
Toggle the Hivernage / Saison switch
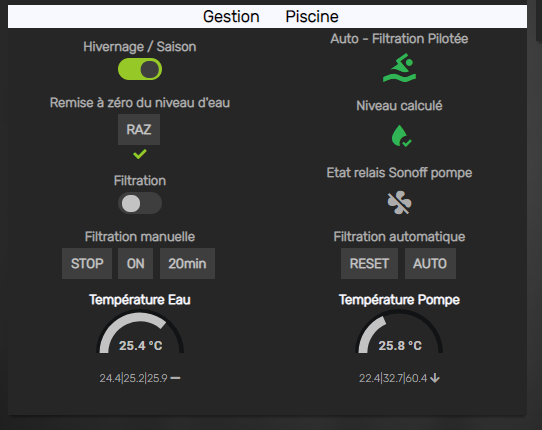(140, 69)
